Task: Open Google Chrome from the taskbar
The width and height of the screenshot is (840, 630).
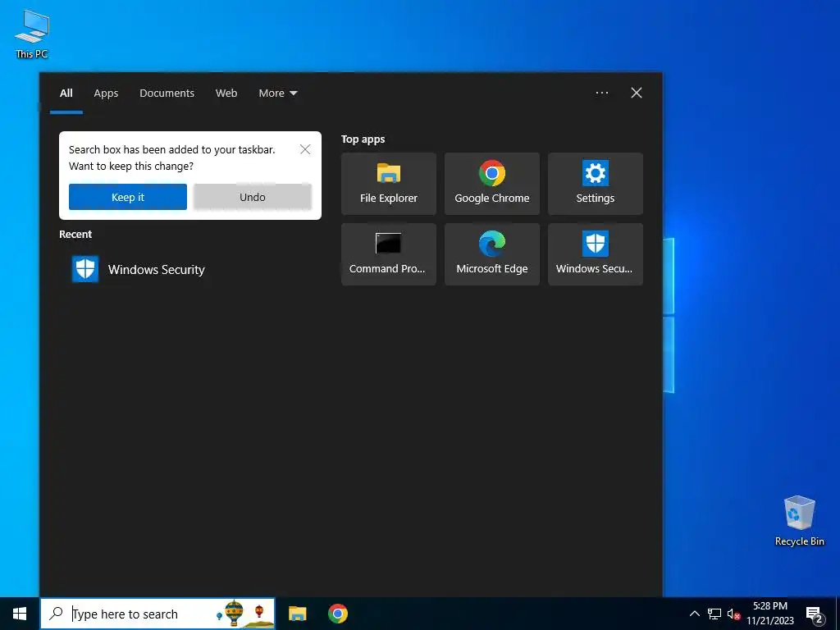Action: click(x=337, y=614)
